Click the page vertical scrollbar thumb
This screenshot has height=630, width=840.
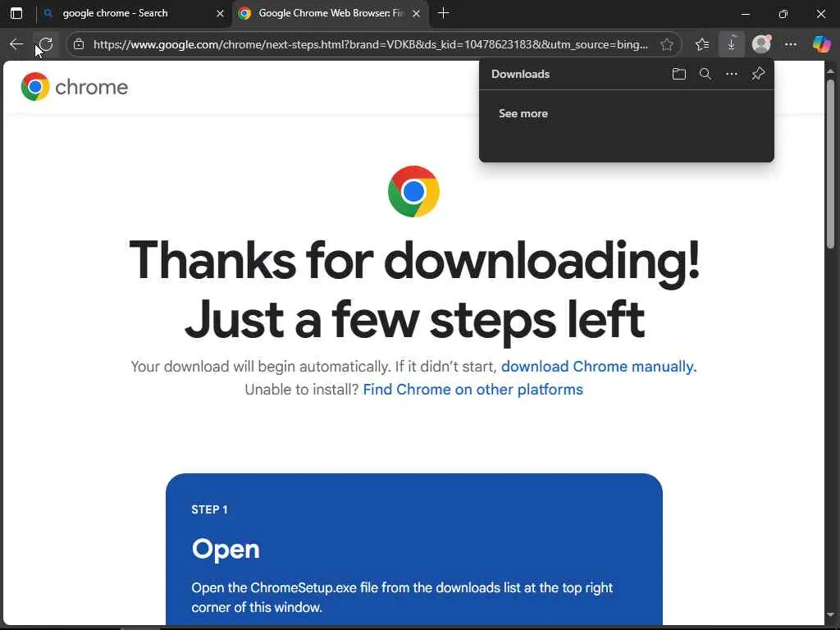830,163
